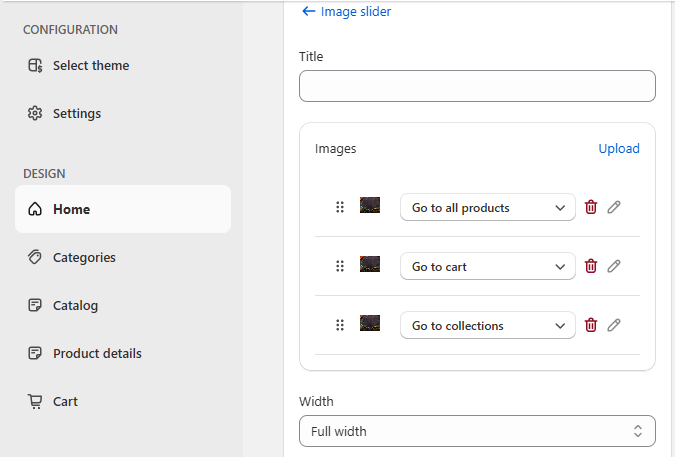Edit the Go to collections image

[614, 325]
